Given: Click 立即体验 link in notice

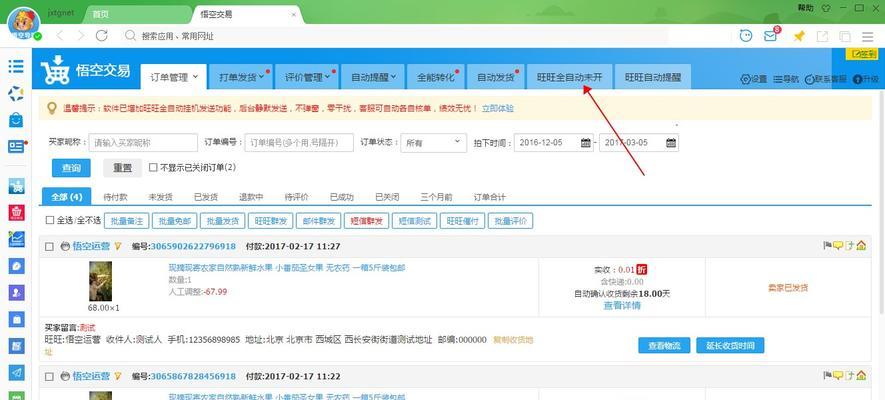Looking at the screenshot, I should click(497, 108).
